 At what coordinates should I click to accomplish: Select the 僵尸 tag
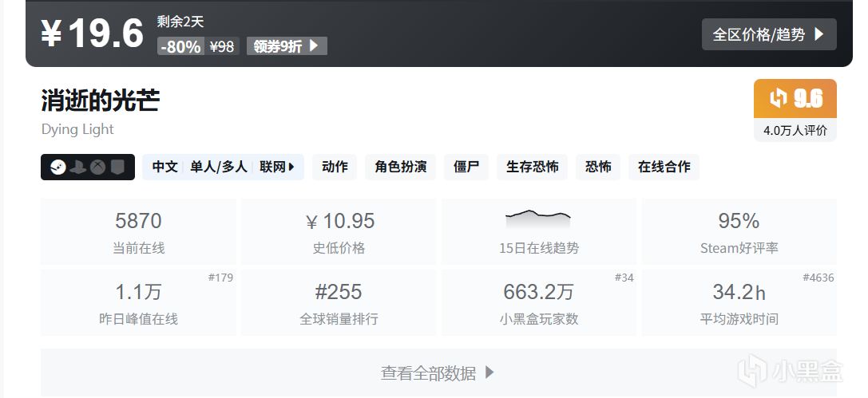[x=466, y=167]
